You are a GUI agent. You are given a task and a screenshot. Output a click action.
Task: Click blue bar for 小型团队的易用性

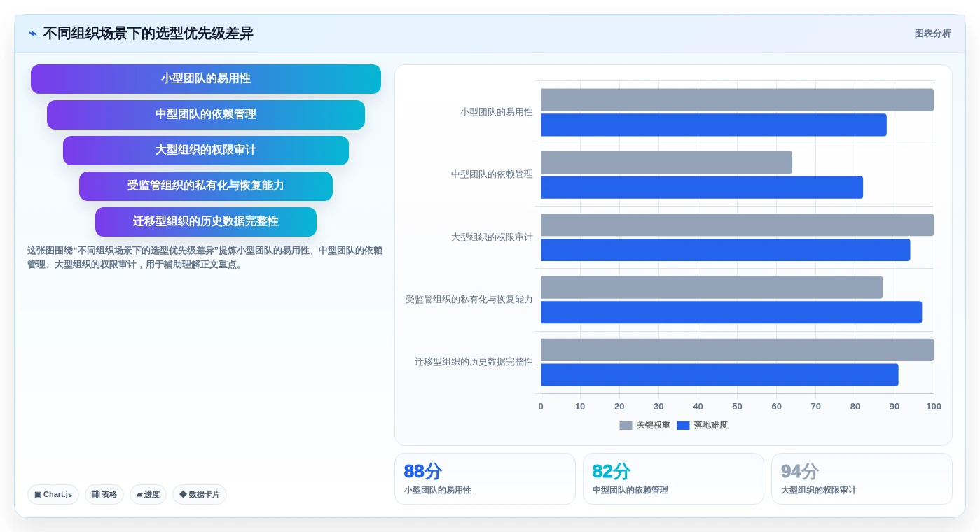tap(714, 125)
